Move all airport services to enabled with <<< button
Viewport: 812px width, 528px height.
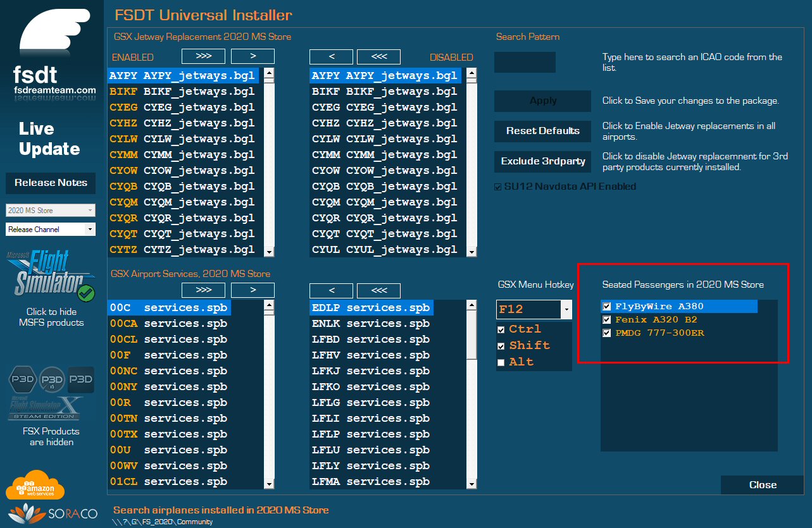click(378, 290)
